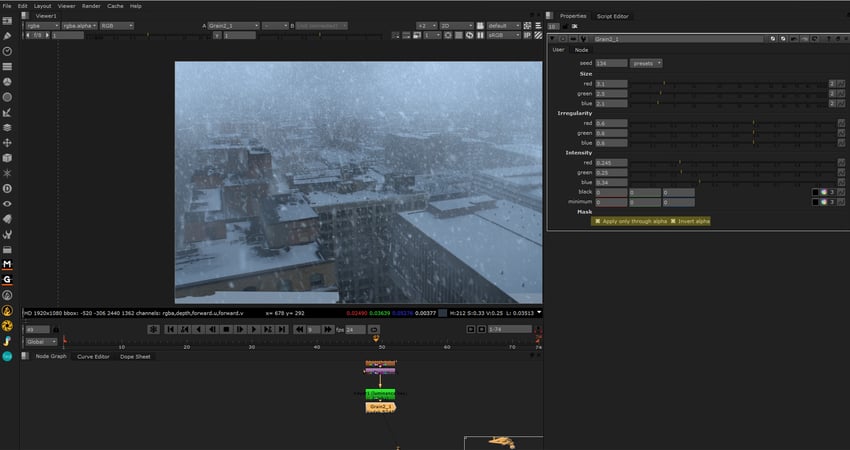Switch to the Curve Editor tab
Image resolution: width=850 pixels, height=450 pixels.
click(x=93, y=356)
